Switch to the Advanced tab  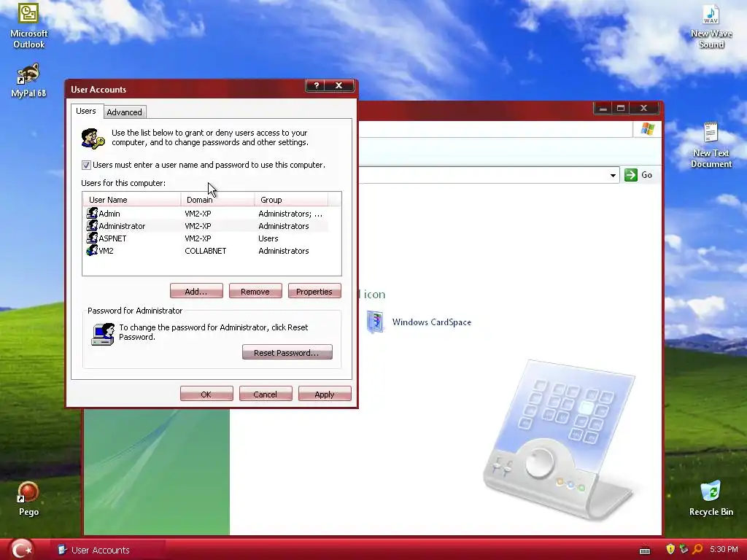click(x=124, y=112)
